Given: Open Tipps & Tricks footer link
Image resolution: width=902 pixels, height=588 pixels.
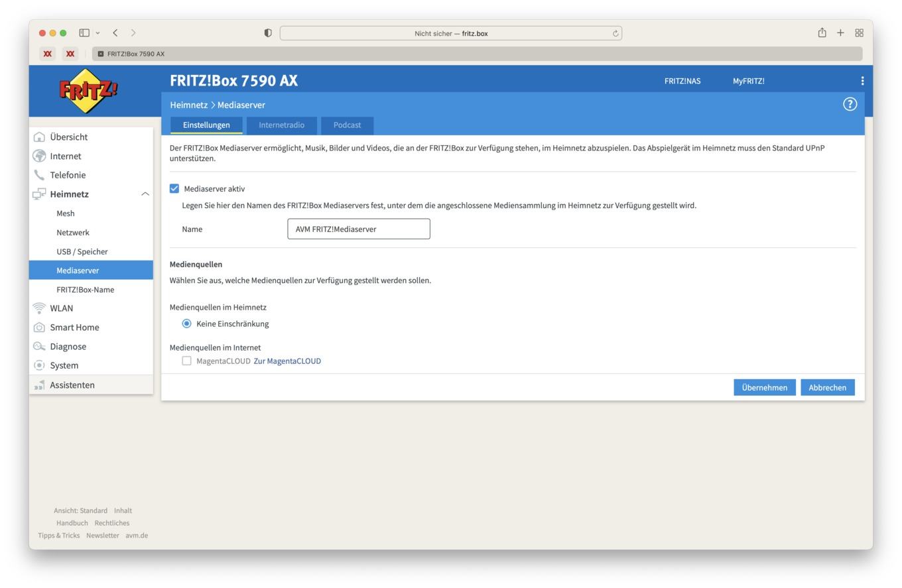Looking at the screenshot, I should pos(58,536).
